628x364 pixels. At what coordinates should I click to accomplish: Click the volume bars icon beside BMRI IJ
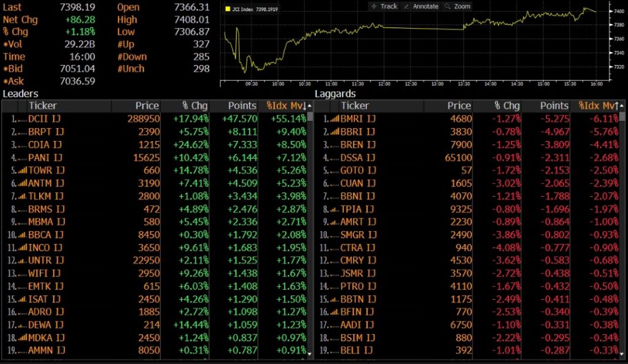[x=334, y=119]
